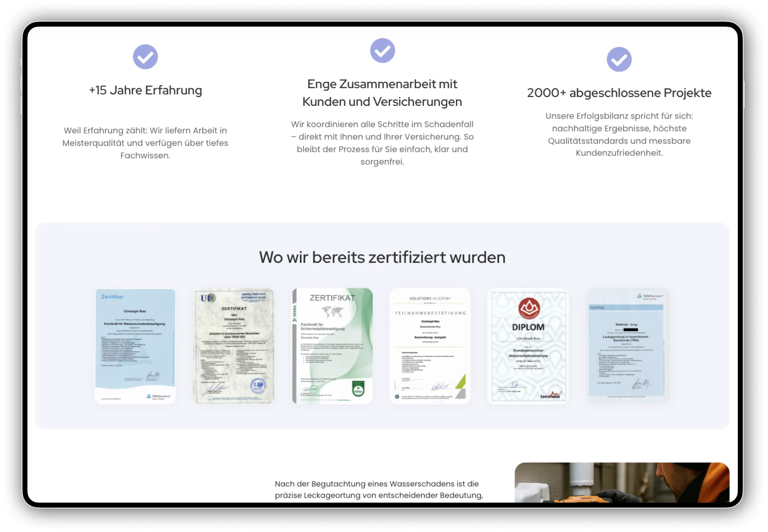Viewport: 768px width, 532px height.
Task: Click the Weil Erfahrung zählt paragraph
Action: click(145, 143)
